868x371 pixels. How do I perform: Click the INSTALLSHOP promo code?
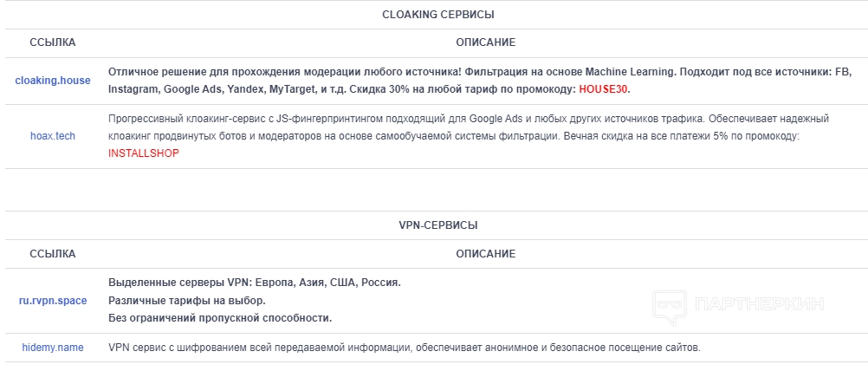[x=144, y=153]
